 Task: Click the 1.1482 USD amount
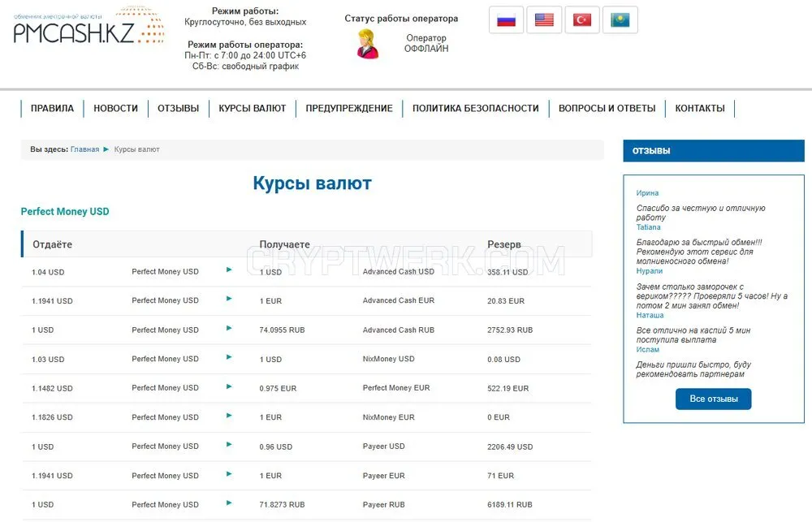[x=52, y=388]
